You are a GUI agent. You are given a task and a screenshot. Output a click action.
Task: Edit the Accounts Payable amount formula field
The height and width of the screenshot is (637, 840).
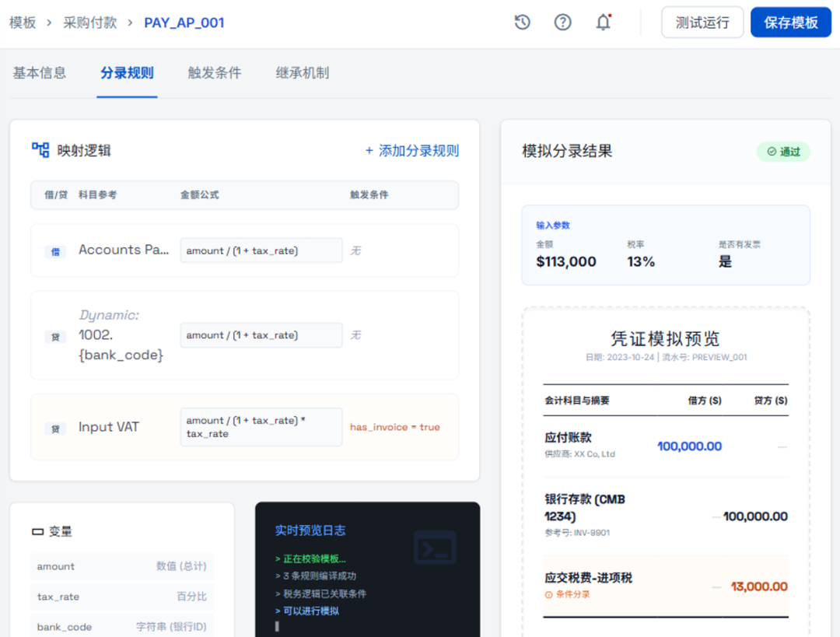(x=261, y=250)
